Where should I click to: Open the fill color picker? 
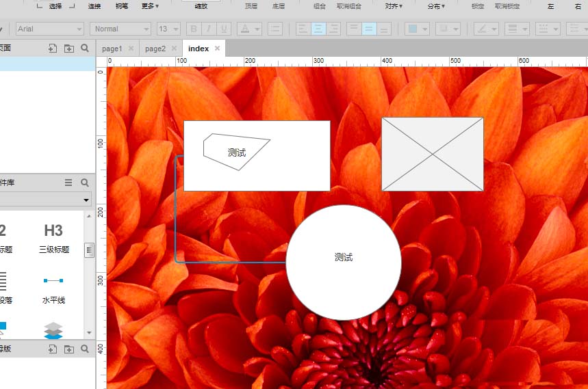[417, 29]
